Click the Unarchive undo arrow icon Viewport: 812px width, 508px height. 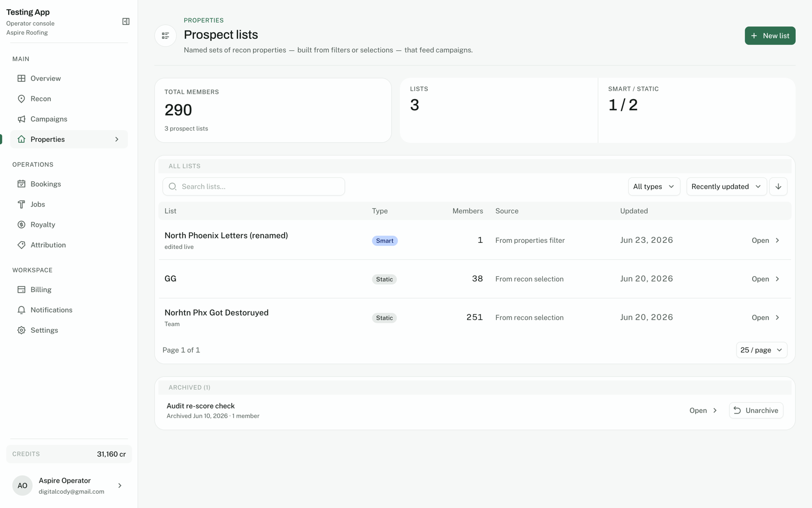coord(737,410)
